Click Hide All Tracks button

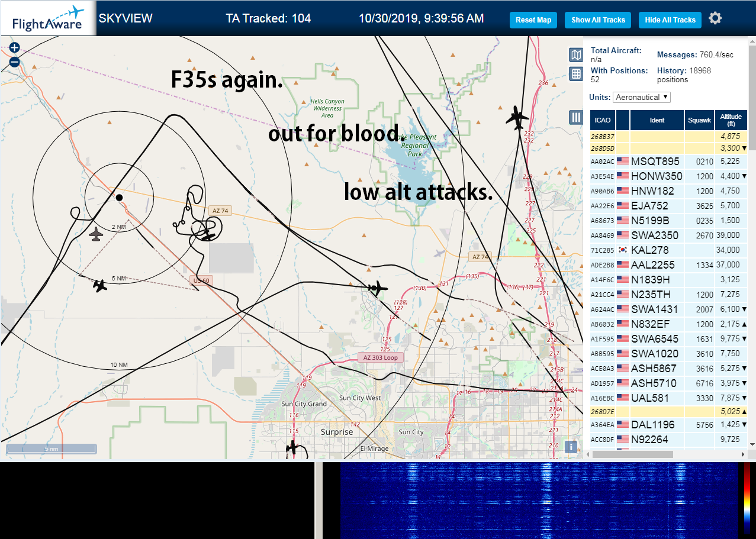pos(670,20)
